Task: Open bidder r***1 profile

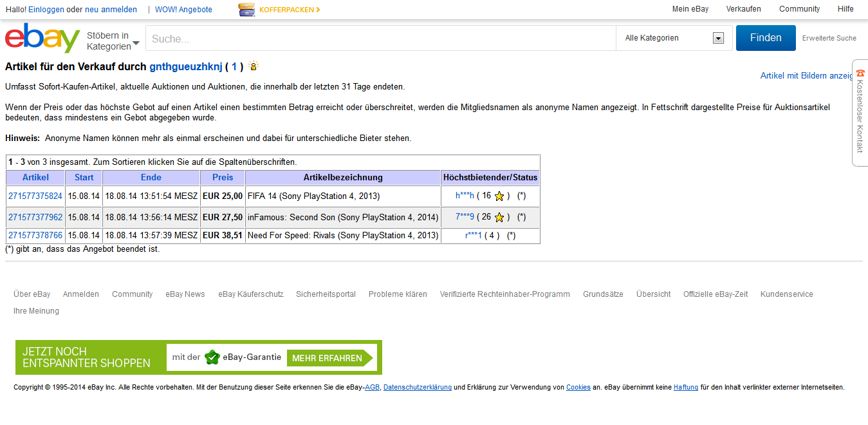Action: pos(473,235)
